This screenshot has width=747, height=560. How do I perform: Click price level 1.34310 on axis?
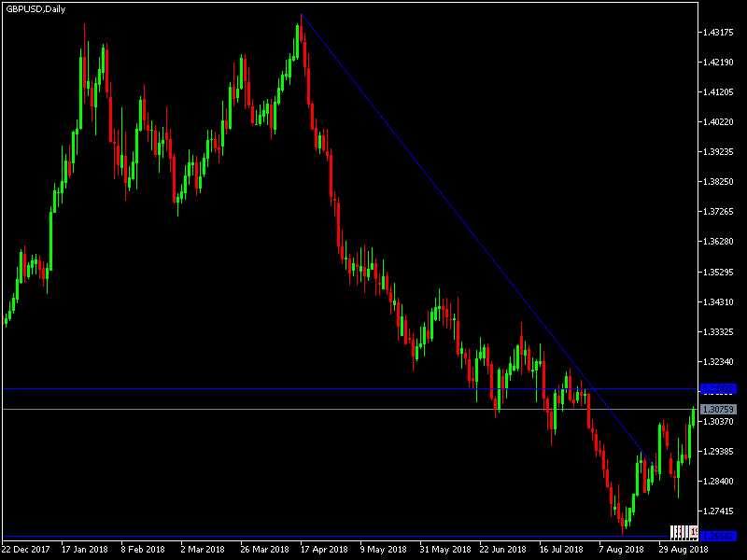click(x=718, y=301)
